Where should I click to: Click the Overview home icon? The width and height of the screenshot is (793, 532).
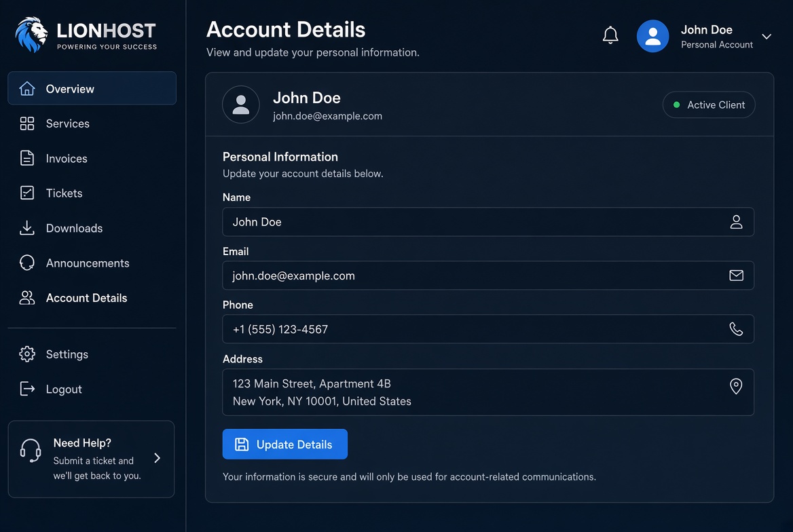pyautogui.click(x=26, y=88)
